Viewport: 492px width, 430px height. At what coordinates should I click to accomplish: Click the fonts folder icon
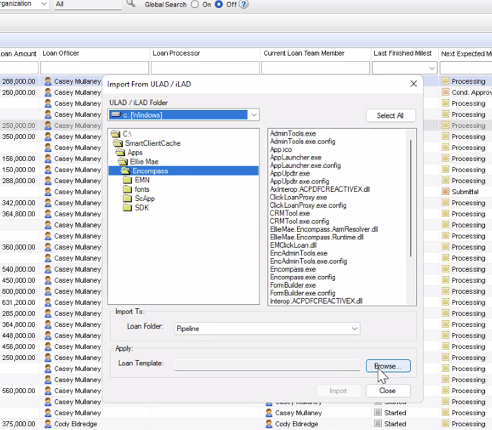tap(127, 189)
